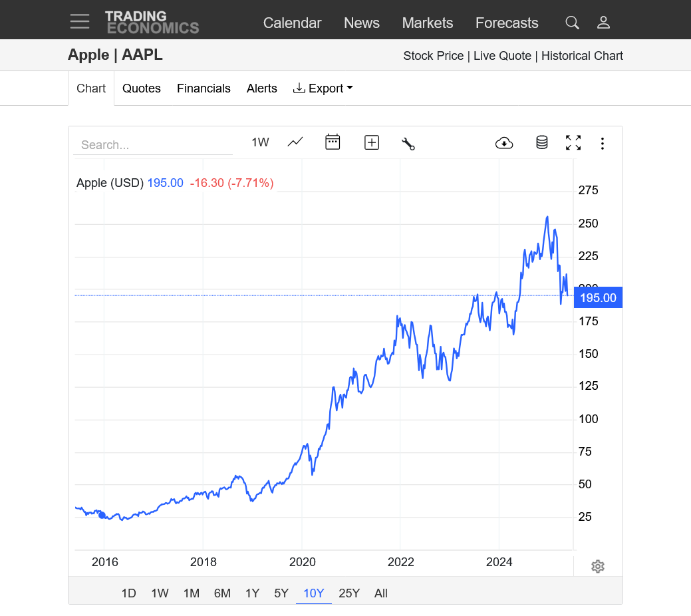Click the 2024 x-axis label
Image resolution: width=691 pixels, height=616 pixels.
coord(499,561)
